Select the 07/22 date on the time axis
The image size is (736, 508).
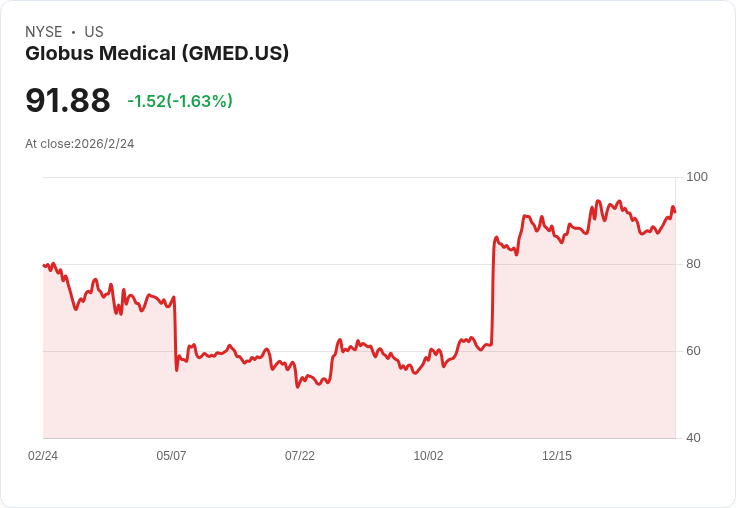point(300,456)
